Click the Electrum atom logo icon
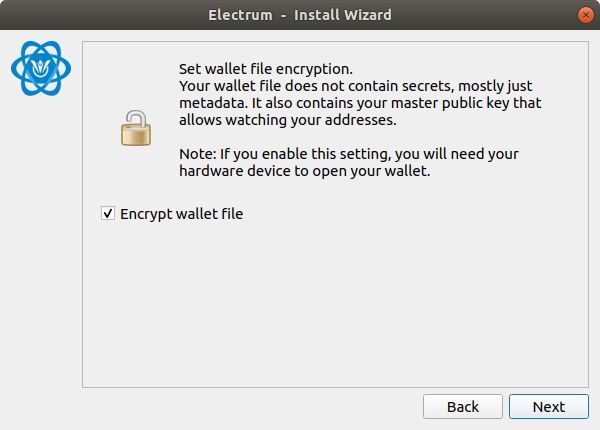The height and width of the screenshot is (430, 600). click(x=41, y=68)
